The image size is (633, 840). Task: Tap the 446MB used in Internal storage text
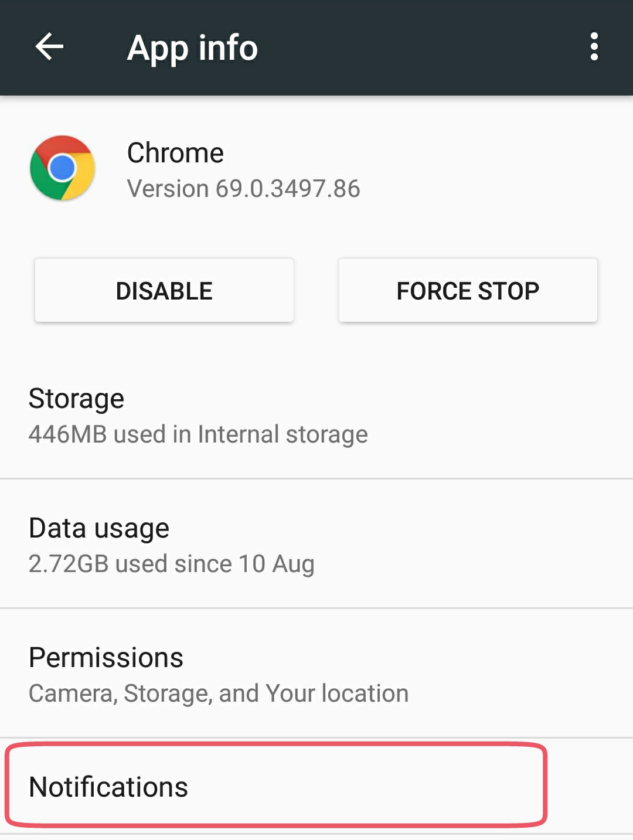(x=198, y=434)
